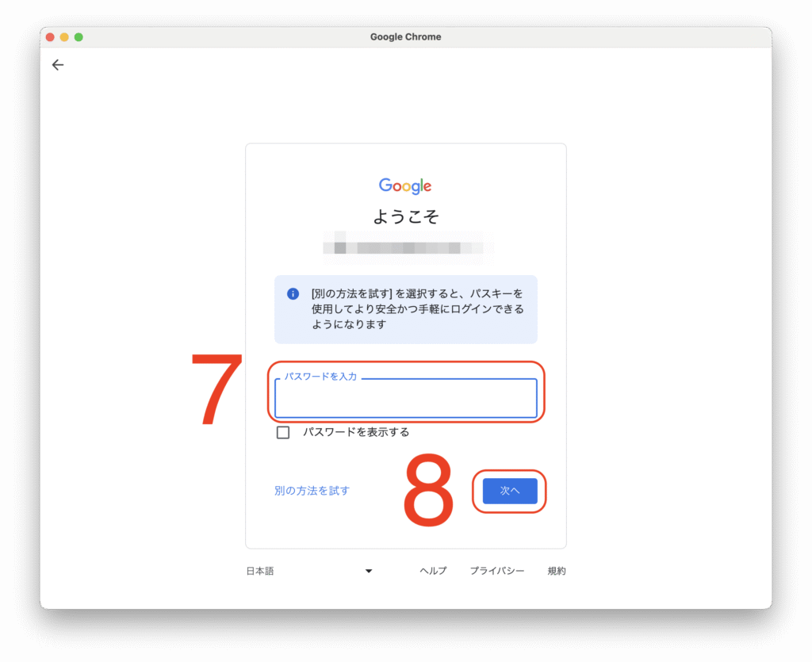This screenshot has width=812, height=662.
Task: Click the Google Chrome window title
Action: (405, 36)
